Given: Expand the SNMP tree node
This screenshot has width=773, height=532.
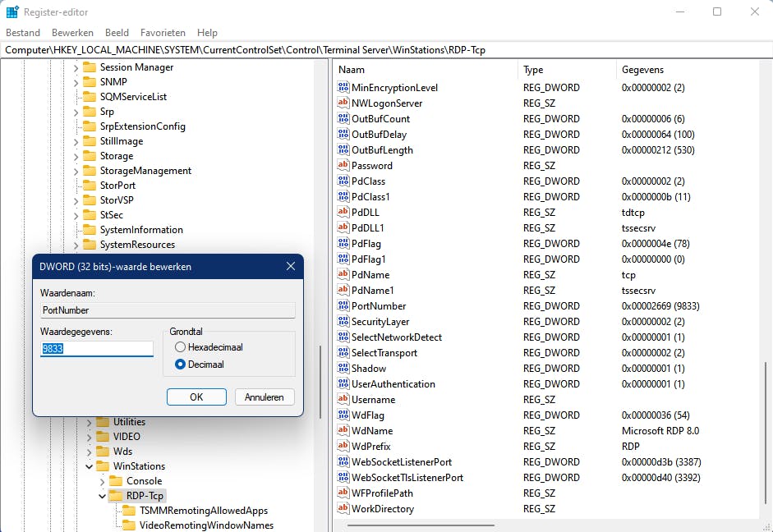Looking at the screenshot, I should (x=76, y=82).
